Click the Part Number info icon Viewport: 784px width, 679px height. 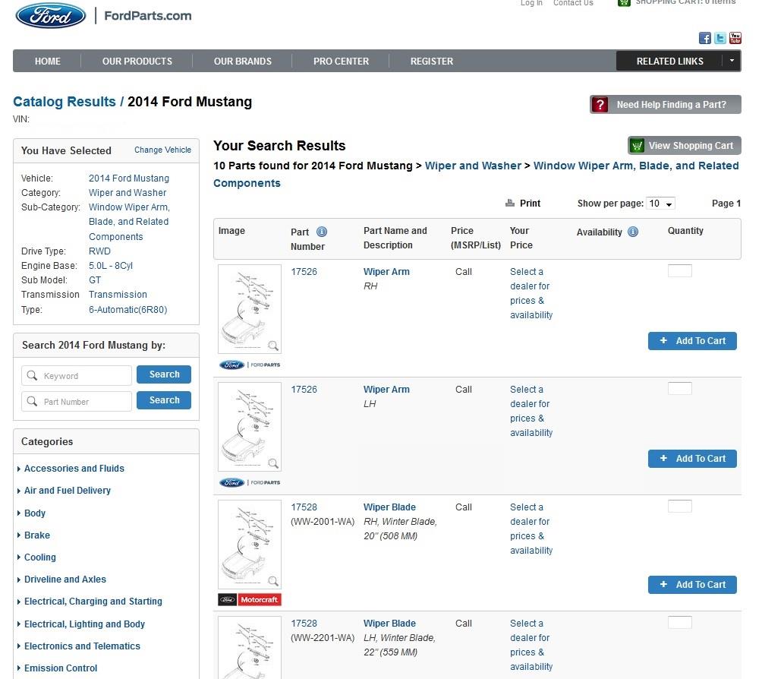click(322, 232)
